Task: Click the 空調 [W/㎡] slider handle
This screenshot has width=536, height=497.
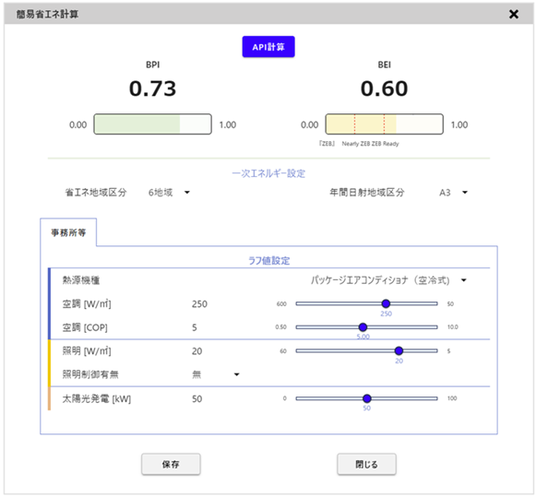Action: [386, 304]
